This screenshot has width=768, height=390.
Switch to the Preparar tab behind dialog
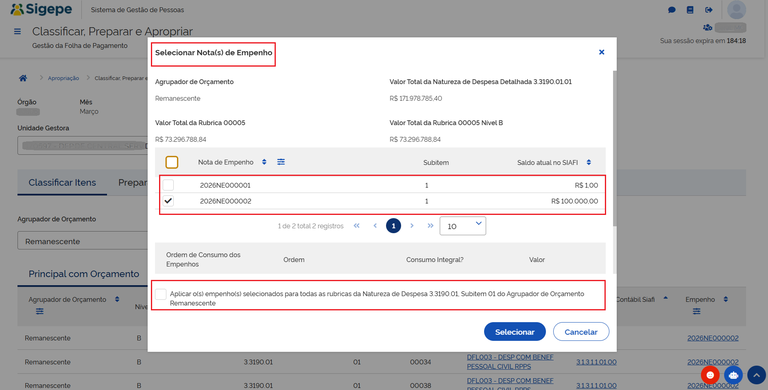[132, 182]
